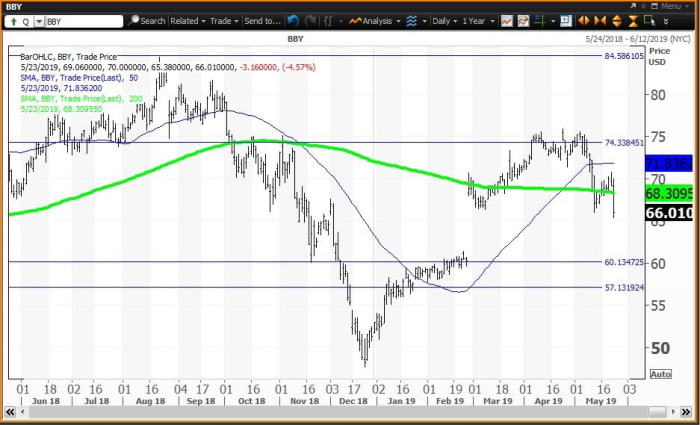Click the expand horizontally orange arrows icon
The image size is (700, 425).
point(583,21)
